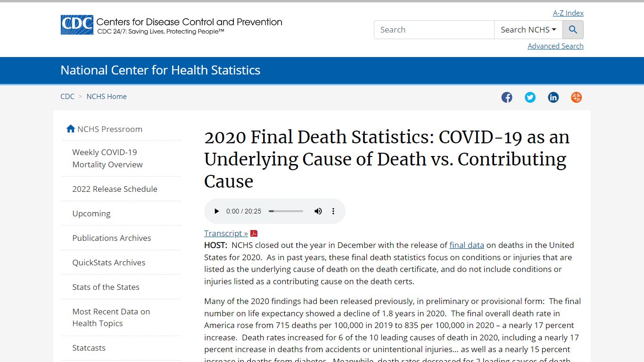The width and height of the screenshot is (644, 362).
Task: Click the 'CDC 24/7: Saving Lives' tagline
Action: (x=160, y=32)
